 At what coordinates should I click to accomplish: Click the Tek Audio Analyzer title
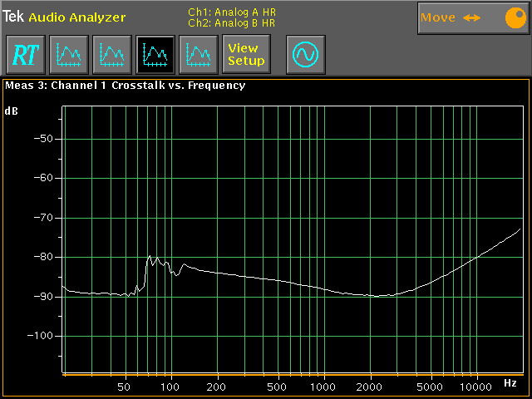64,17
